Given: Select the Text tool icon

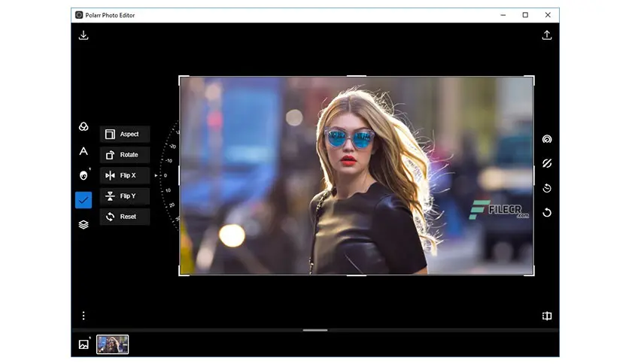Looking at the screenshot, I should tap(84, 151).
